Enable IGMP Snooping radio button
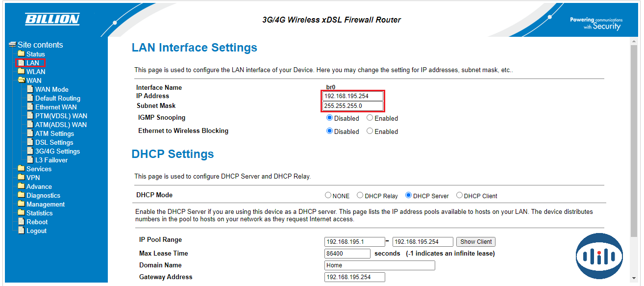Image resolution: width=644 pixels, height=286 pixels. coord(370,118)
